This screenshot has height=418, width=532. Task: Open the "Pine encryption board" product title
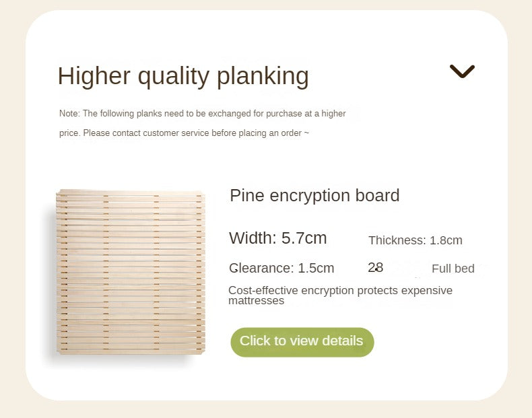pos(314,196)
